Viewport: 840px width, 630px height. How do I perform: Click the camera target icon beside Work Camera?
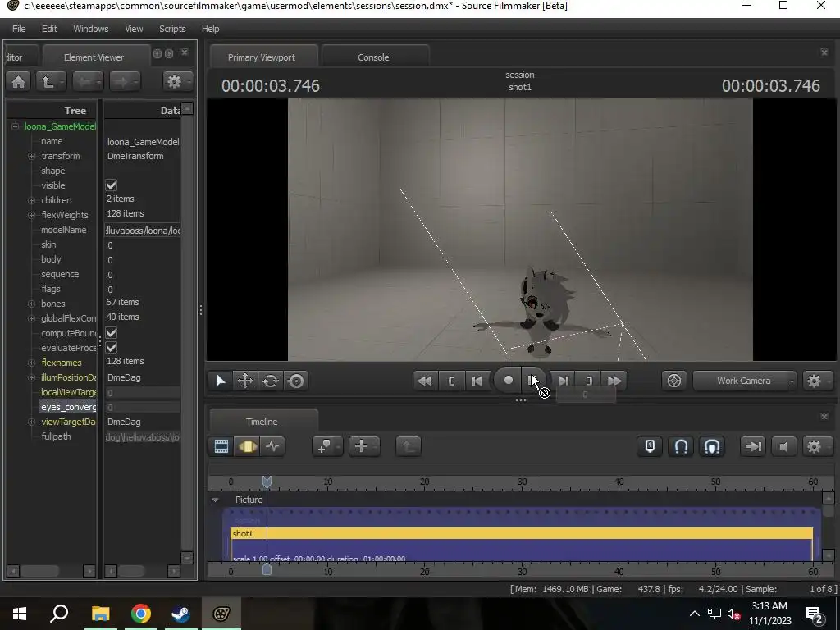pyautogui.click(x=674, y=381)
